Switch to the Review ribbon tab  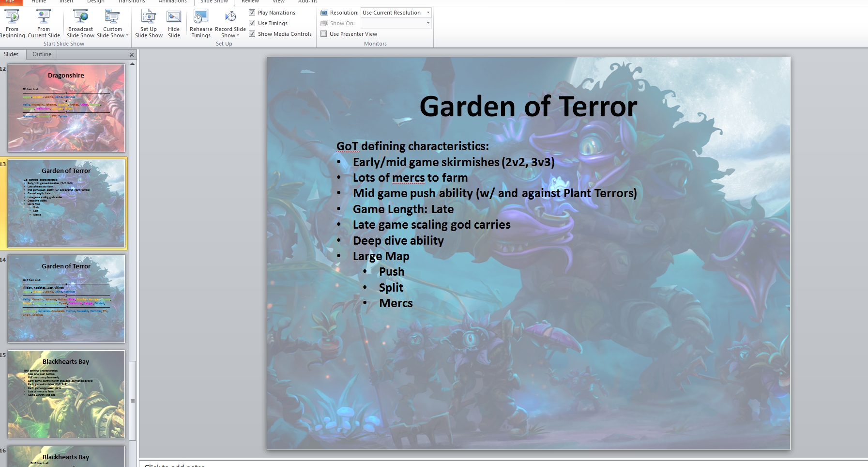coord(250,2)
